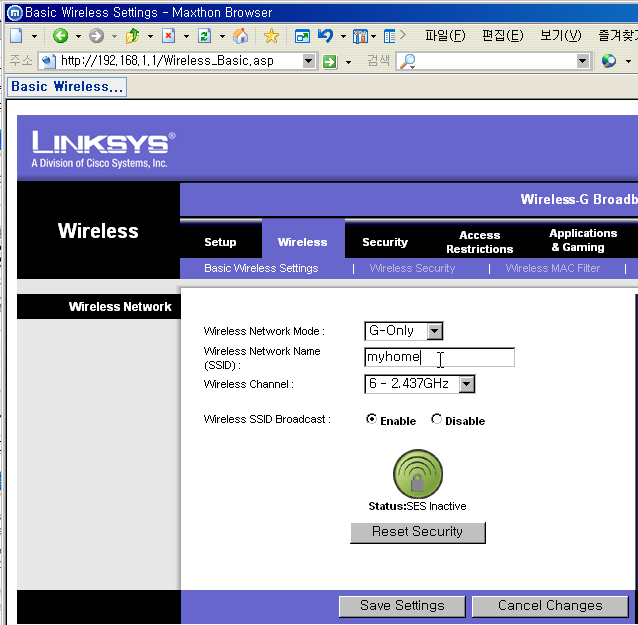Click the Linksys logo
Viewport: 638px width, 625px height.
click(x=103, y=149)
